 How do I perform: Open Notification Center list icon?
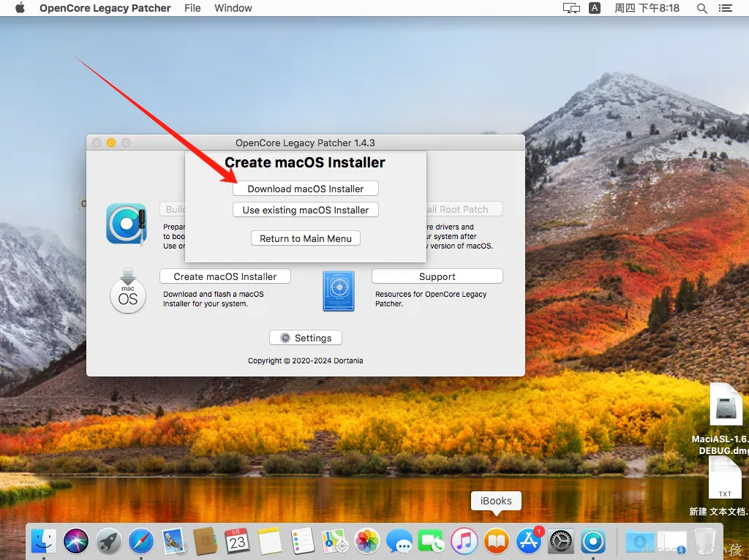click(x=725, y=8)
